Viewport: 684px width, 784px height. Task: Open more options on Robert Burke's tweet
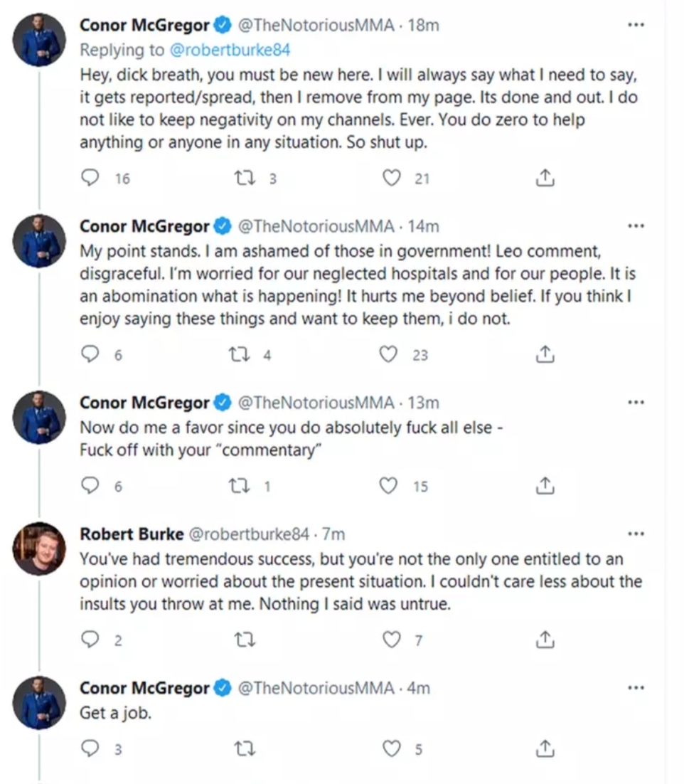[635, 534]
